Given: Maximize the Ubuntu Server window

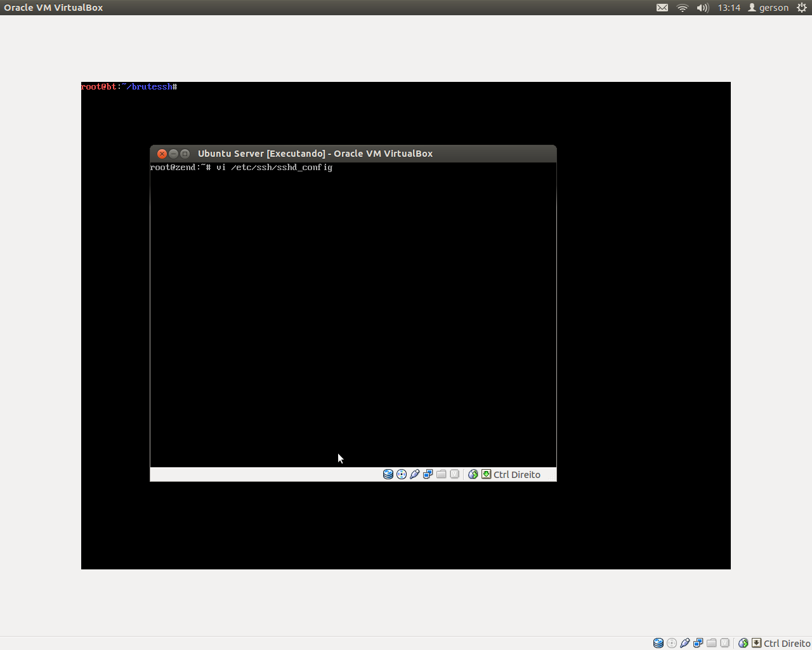Looking at the screenshot, I should (185, 154).
